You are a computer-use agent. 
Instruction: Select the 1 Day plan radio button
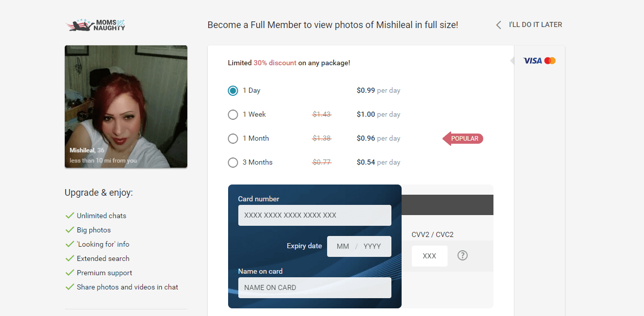pos(233,91)
